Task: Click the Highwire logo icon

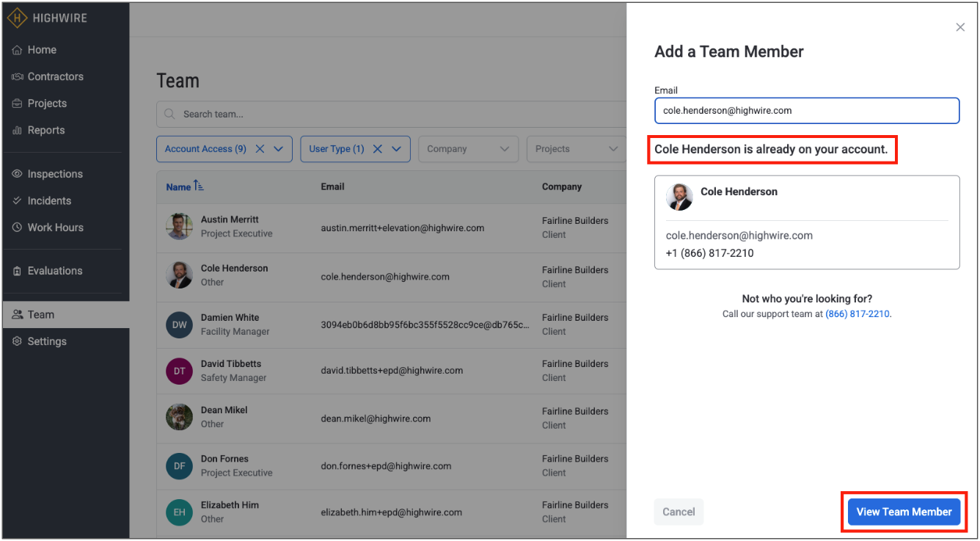Action: pos(18,18)
